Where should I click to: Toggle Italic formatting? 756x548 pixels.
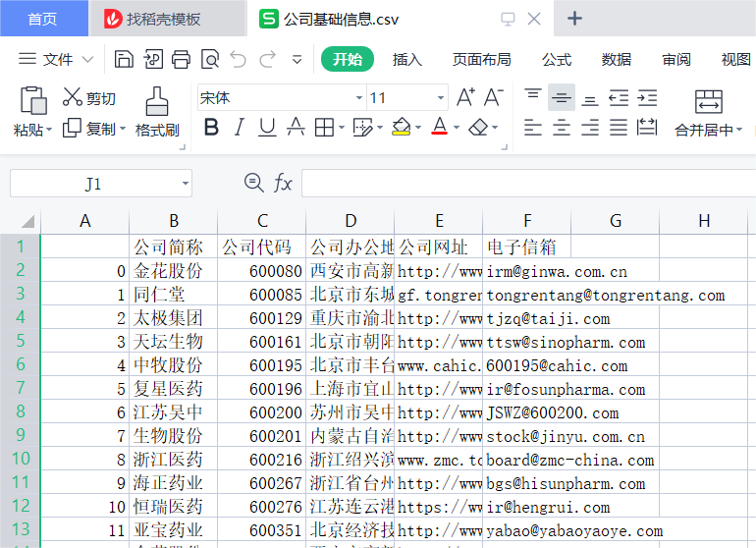tap(240, 128)
